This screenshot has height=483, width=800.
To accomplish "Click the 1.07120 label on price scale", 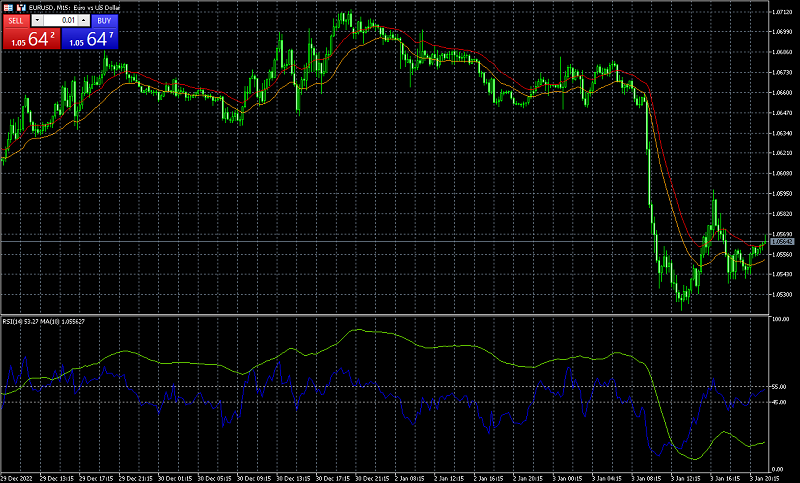I will [782, 12].
